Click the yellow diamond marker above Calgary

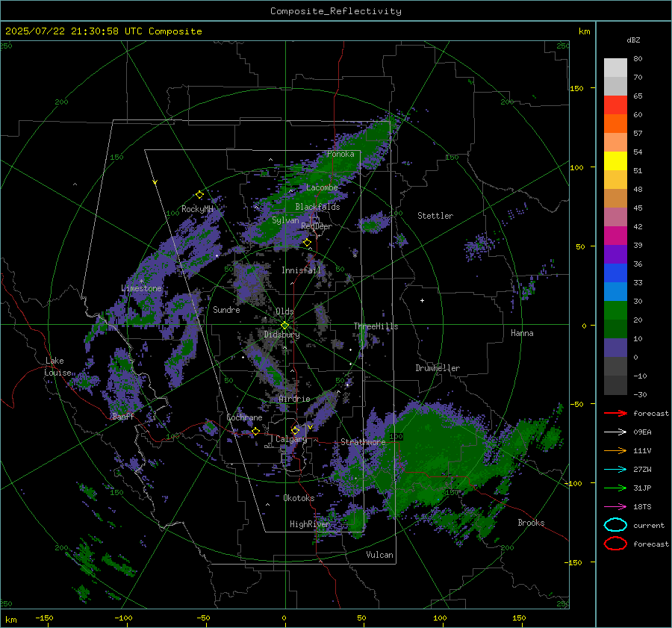click(295, 430)
